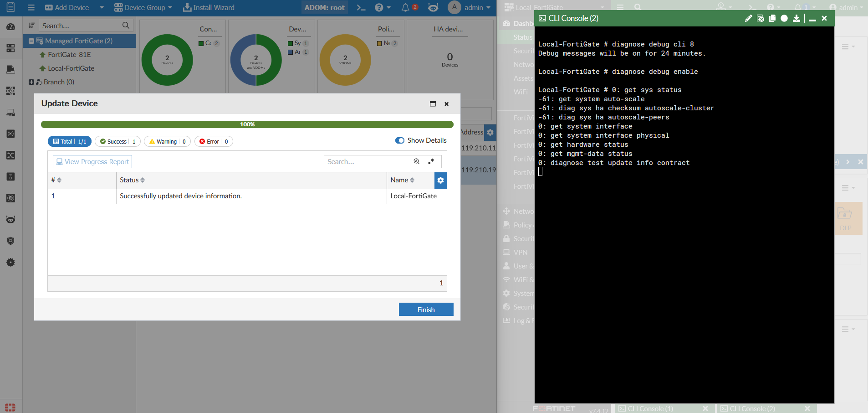868x413 pixels.
Task: Click the green connectivity donut chart
Action: tap(167, 60)
